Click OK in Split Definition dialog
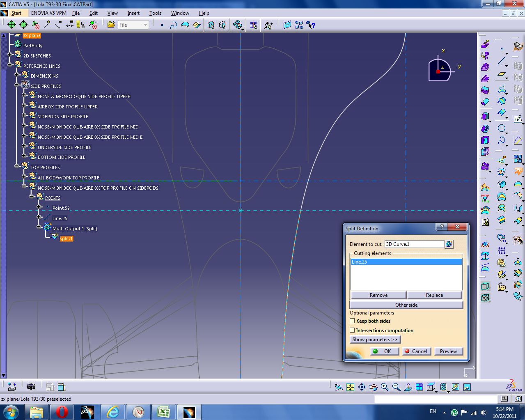This screenshot has height=420, width=525. click(x=384, y=351)
